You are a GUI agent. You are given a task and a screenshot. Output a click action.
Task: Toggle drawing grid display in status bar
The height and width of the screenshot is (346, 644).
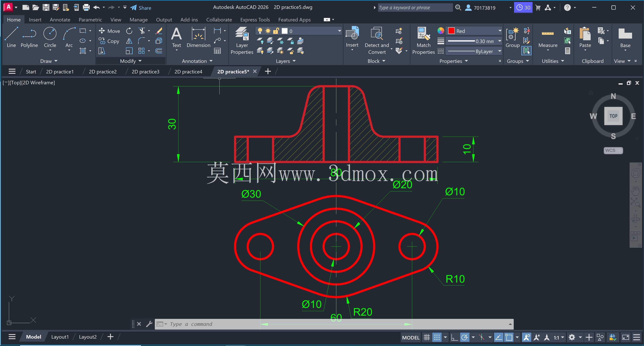(427, 337)
